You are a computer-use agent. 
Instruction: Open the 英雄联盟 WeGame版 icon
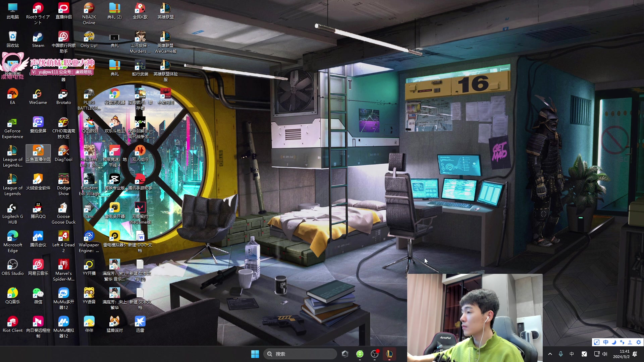pos(165,43)
